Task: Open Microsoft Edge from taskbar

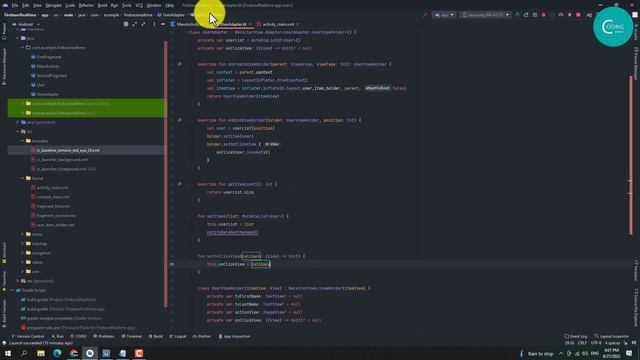Action: (57, 353)
